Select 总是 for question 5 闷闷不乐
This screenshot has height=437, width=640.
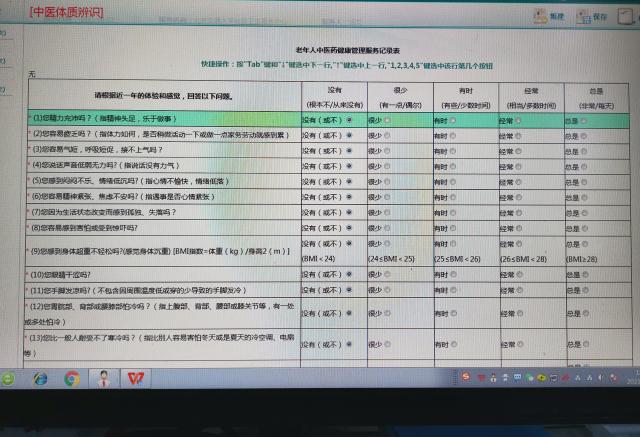pyautogui.click(x=584, y=182)
